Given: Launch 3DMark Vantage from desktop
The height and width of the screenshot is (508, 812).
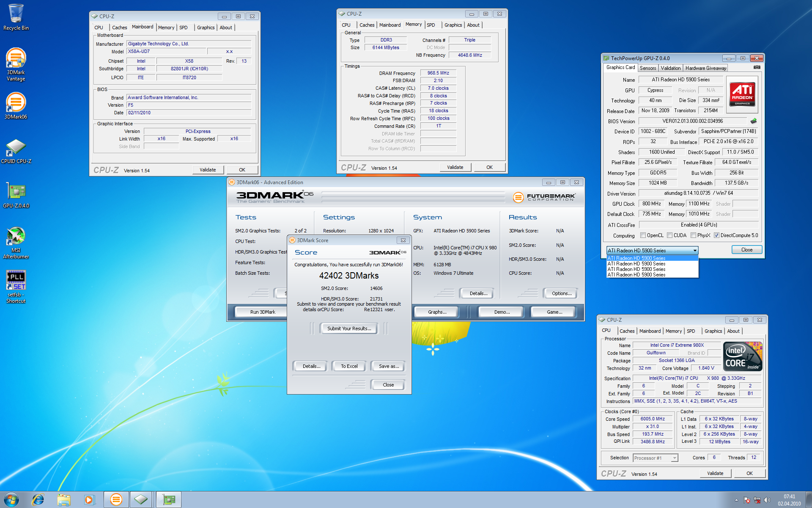Looking at the screenshot, I should tap(16, 64).
